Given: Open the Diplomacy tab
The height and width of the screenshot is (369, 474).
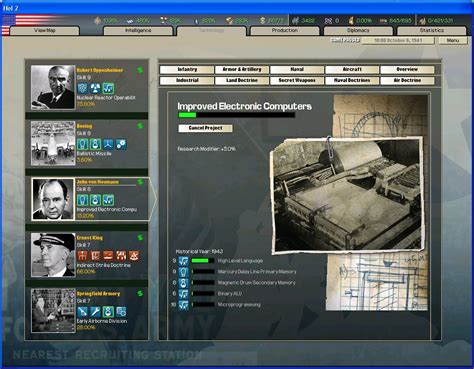Looking at the screenshot, I should point(358,31).
